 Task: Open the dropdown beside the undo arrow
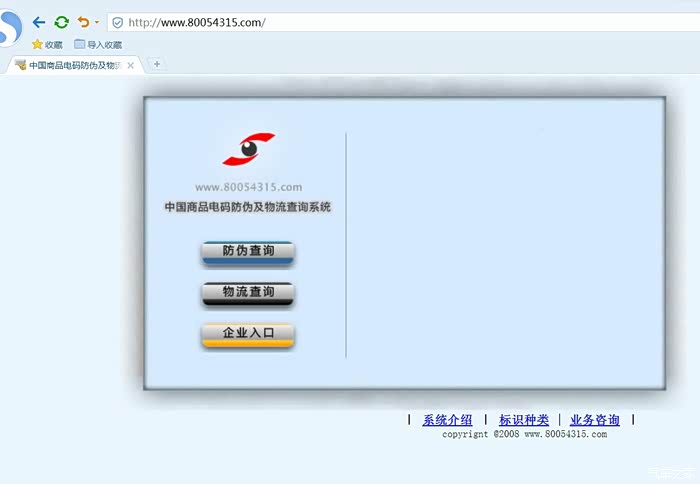coord(97,22)
